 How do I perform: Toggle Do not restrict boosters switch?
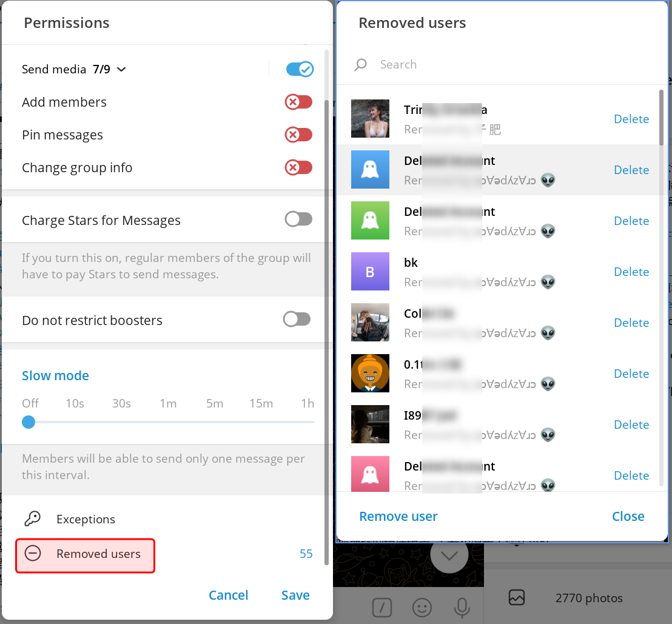297,320
